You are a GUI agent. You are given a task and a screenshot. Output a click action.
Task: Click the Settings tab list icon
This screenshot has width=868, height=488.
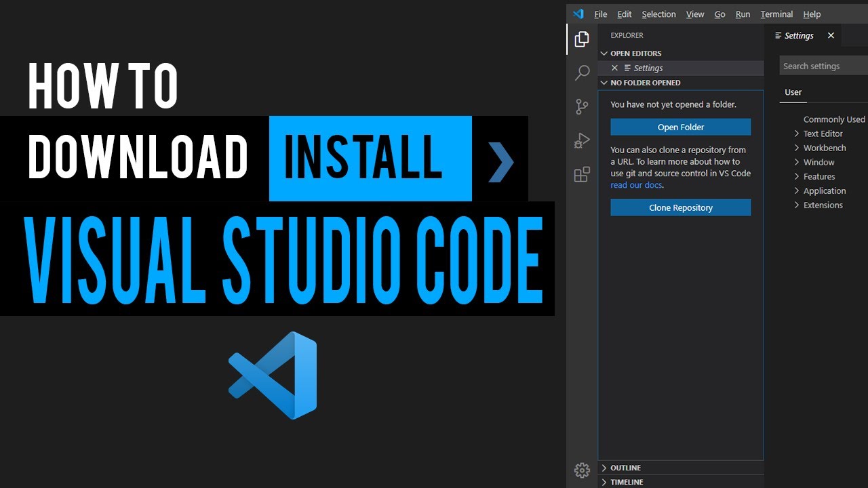pos(778,35)
